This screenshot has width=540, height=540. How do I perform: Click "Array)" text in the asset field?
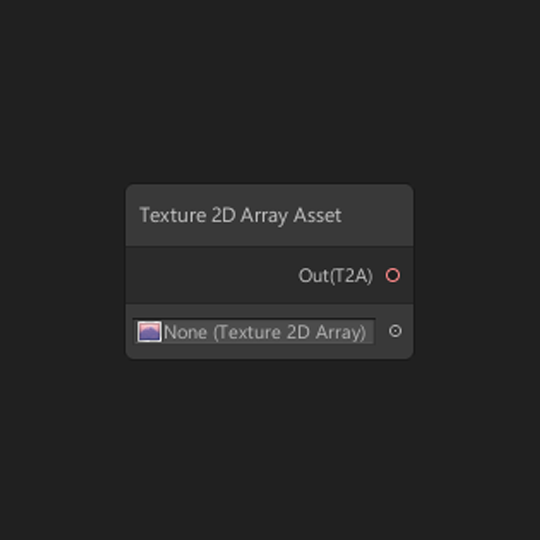341,333
